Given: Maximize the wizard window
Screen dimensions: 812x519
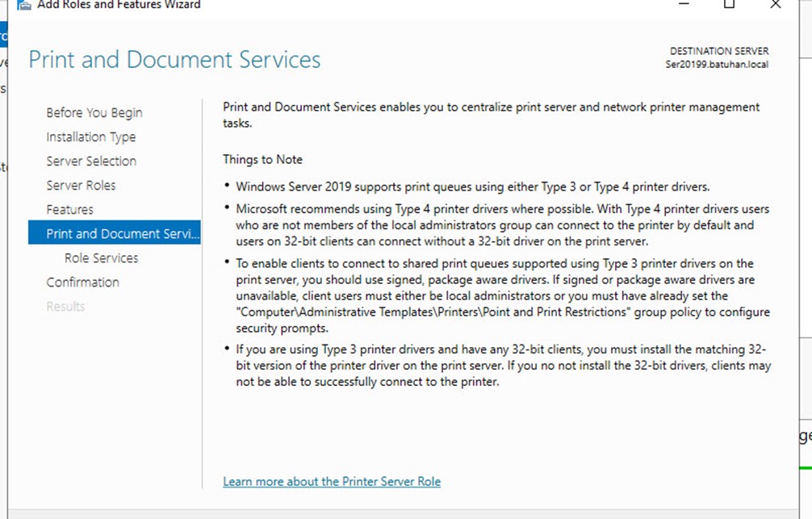Looking at the screenshot, I should pos(729,4).
